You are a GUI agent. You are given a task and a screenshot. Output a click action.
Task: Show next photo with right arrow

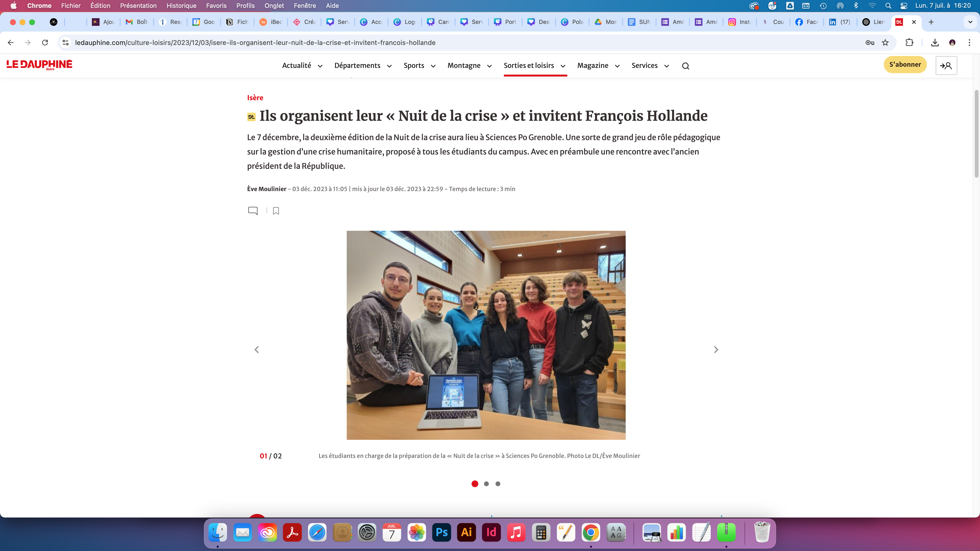716,349
